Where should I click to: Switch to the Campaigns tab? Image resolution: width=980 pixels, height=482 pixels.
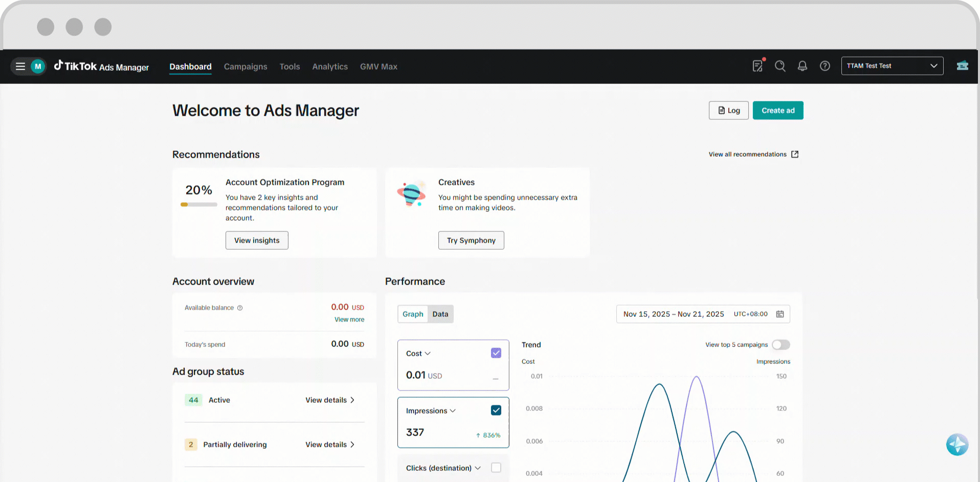[x=246, y=67]
